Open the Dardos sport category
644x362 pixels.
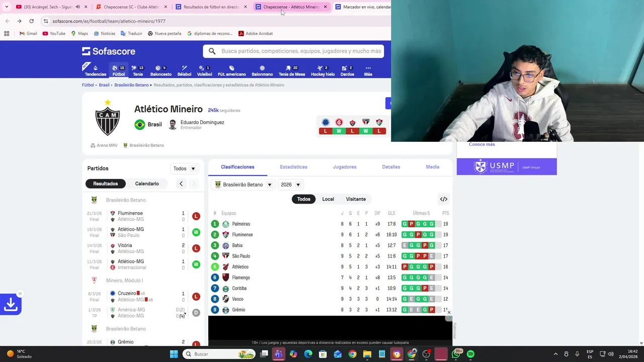347,70
